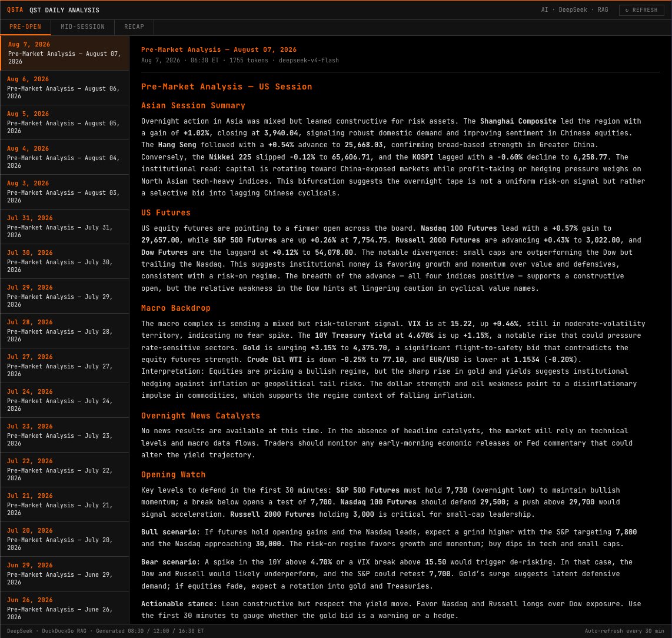Open the Jul 21, 2026 analysis

point(65,504)
